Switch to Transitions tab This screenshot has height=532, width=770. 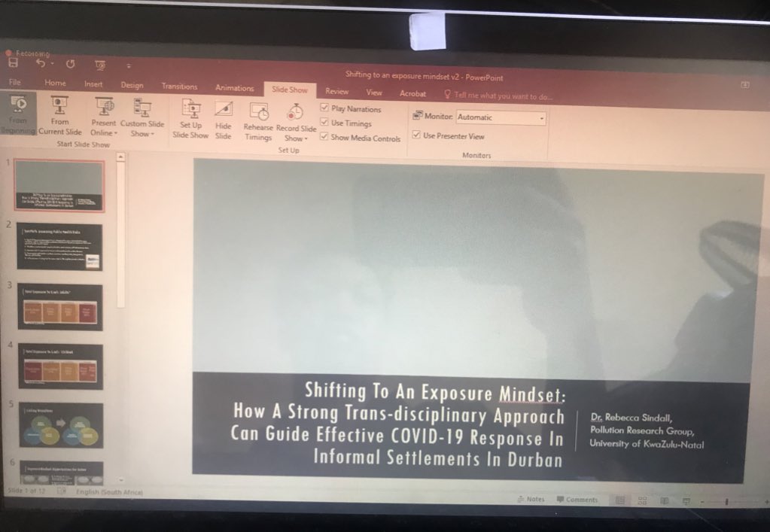[179, 87]
